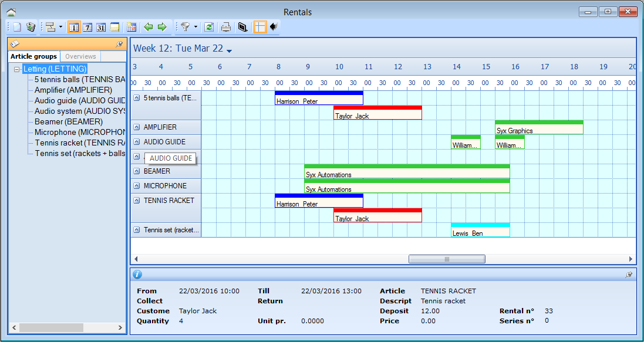Click the funnel filter icon
The width and height of the screenshot is (644, 342).
(x=185, y=27)
